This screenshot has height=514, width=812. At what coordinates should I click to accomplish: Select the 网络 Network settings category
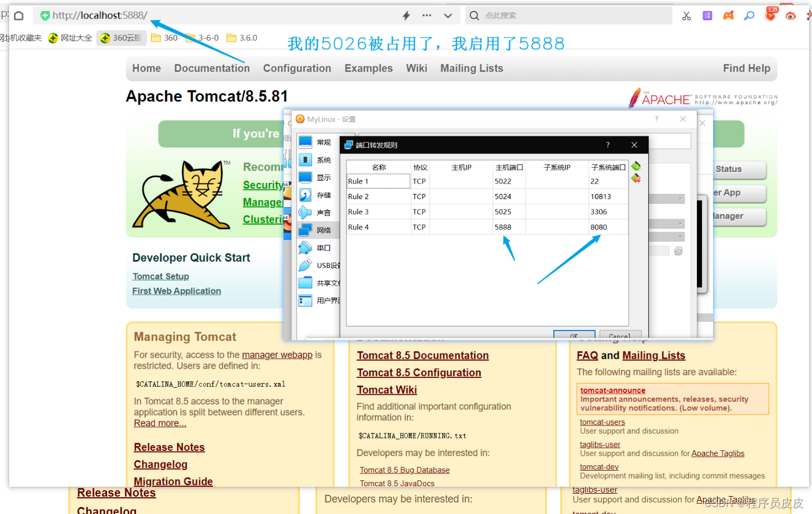click(317, 230)
